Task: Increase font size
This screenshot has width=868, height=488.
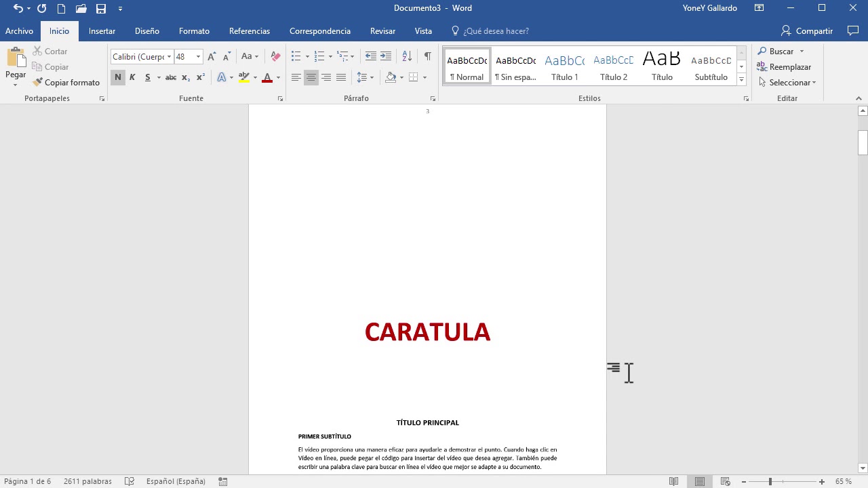Action: coord(212,56)
